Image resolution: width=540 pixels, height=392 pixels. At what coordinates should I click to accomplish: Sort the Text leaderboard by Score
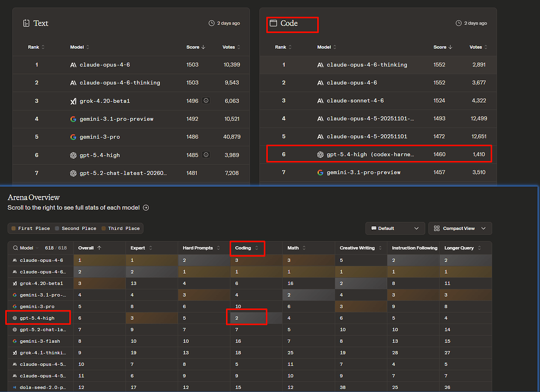tap(196, 47)
